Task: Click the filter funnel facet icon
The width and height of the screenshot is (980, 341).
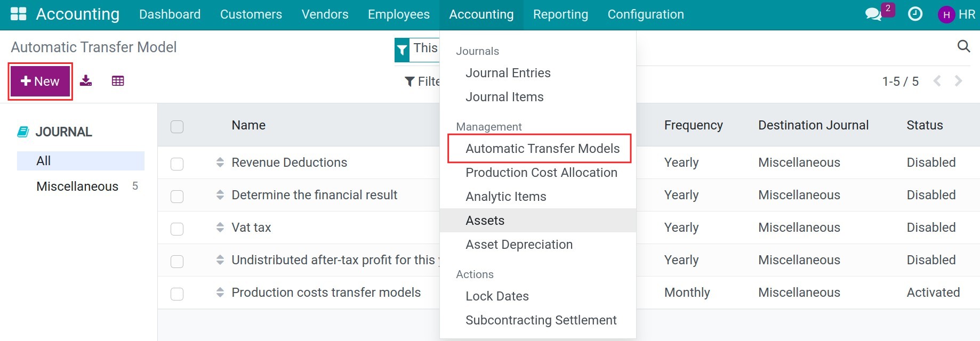Action: [x=402, y=50]
